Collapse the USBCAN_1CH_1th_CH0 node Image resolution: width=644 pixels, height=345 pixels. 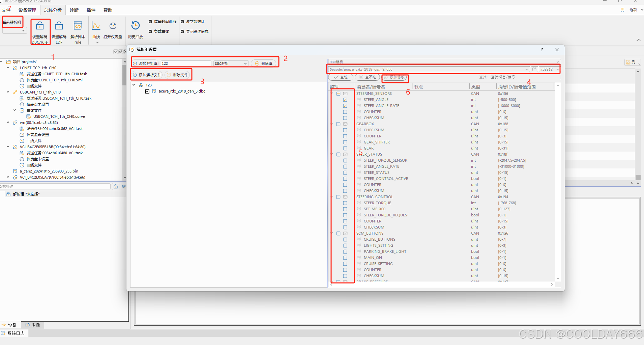pyautogui.click(x=8, y=92)
